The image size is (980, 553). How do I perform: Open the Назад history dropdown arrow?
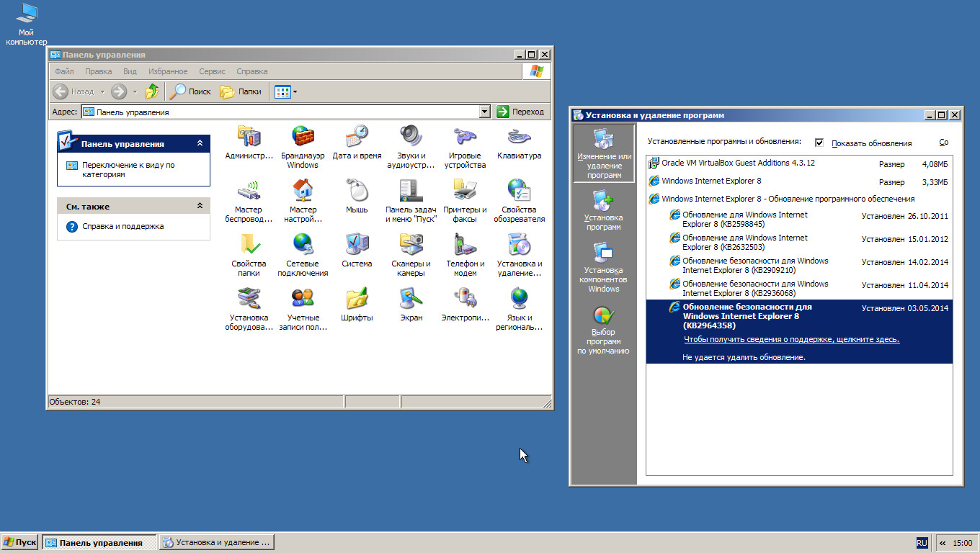pos(102,92)
